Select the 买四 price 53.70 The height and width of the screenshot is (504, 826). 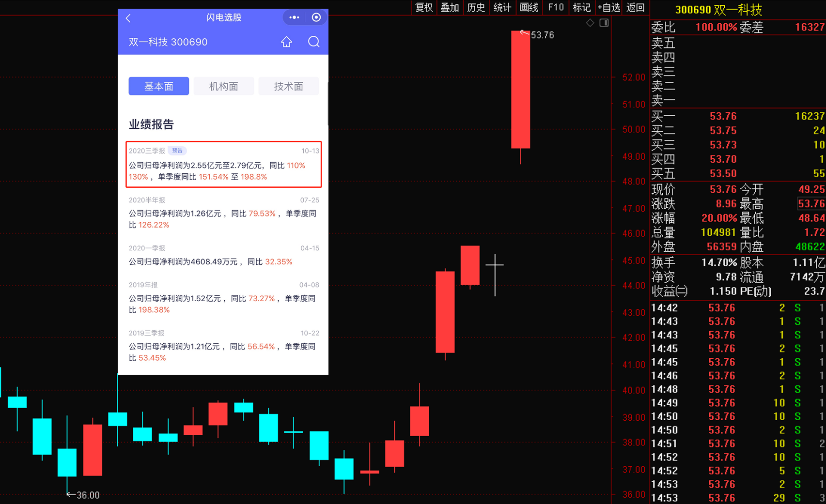point(723,159)
